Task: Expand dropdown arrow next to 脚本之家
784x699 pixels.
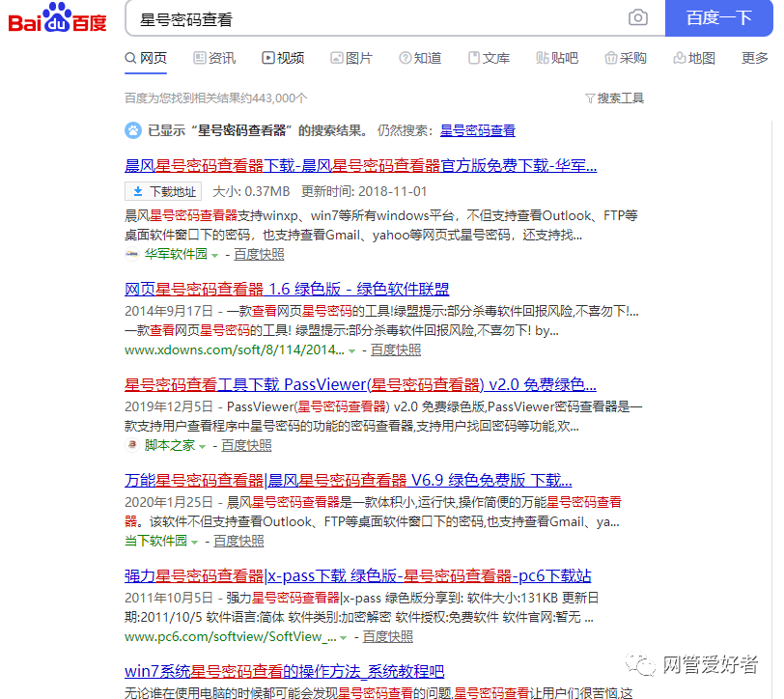Action: (203, 446)
